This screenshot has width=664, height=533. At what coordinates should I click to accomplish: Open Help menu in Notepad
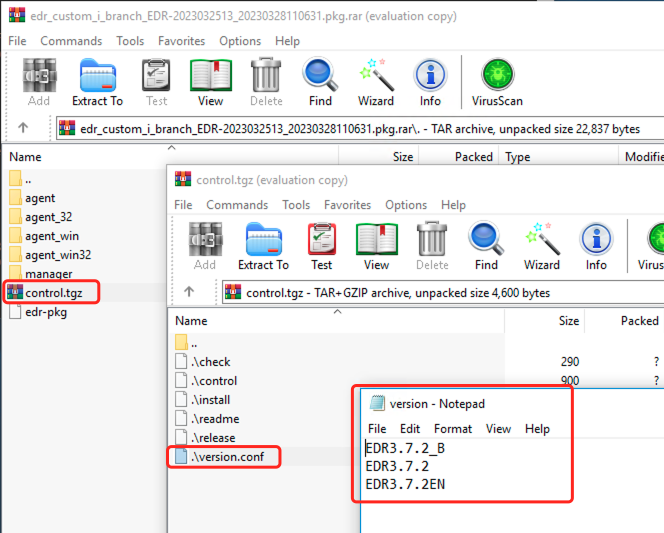pos(537,429)
